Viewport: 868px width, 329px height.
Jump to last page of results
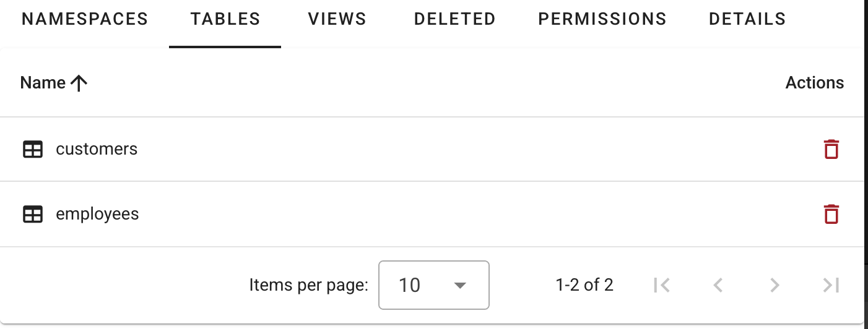(831, 285)
